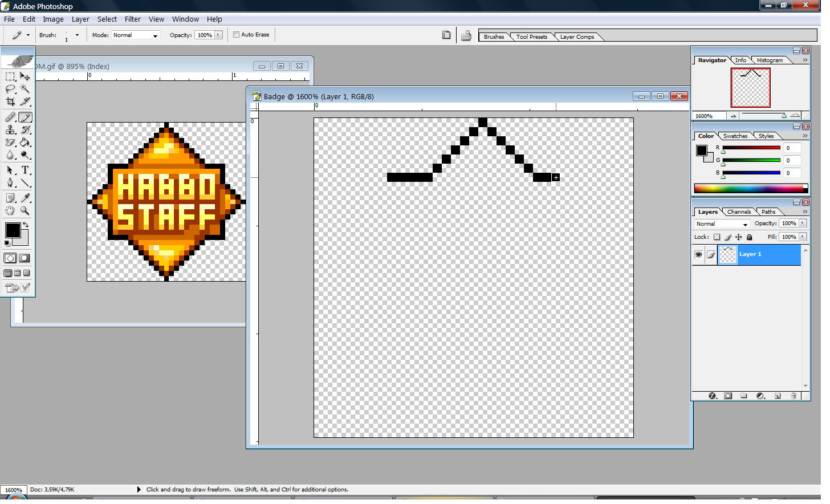This screenshot has height=504, width=830.
Task: Select the Eyedropper tool
Action: pos(25,198)
